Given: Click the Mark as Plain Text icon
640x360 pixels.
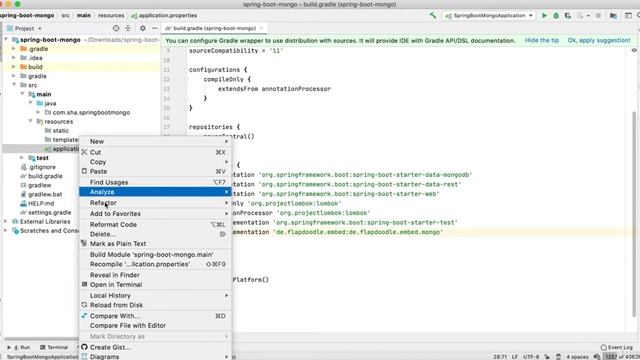Looking at the screenshot, I should tap(84, 244).
